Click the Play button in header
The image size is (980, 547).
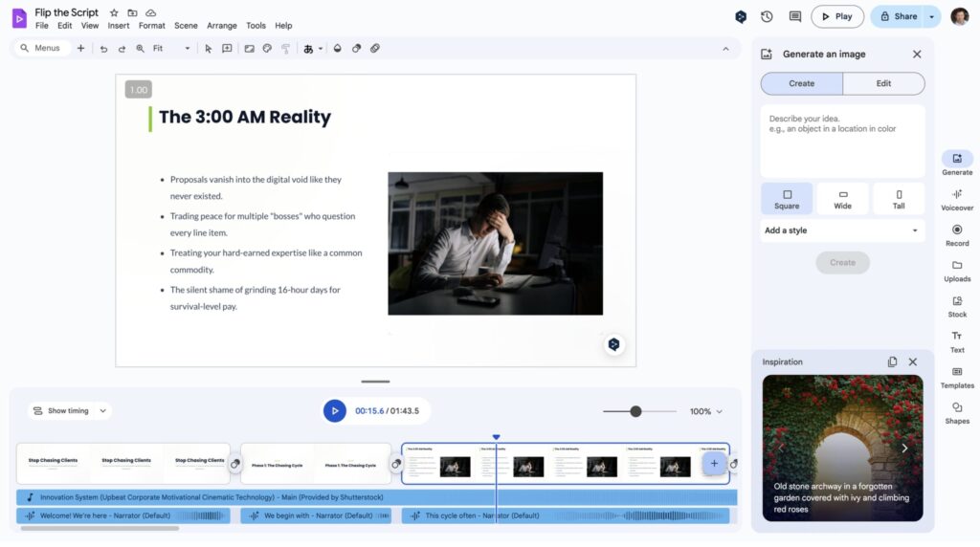click(836, 16)
